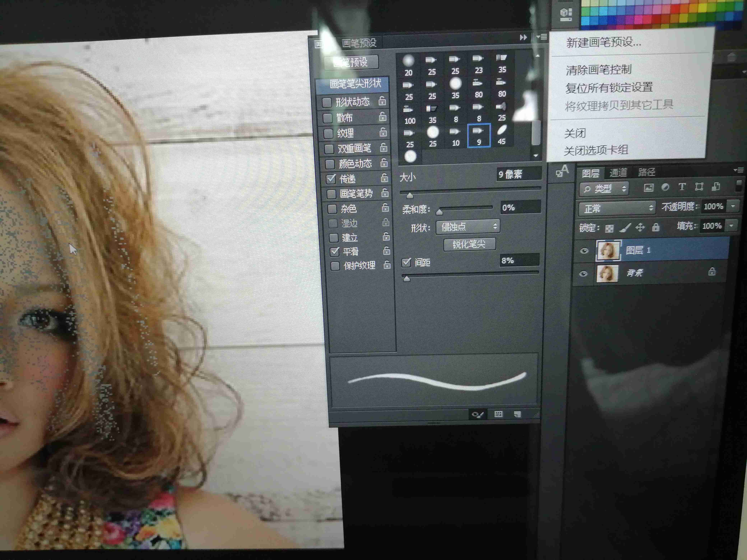
Task: Open preset manager icon at panel bottom
Action: click(x=498, y=414)
